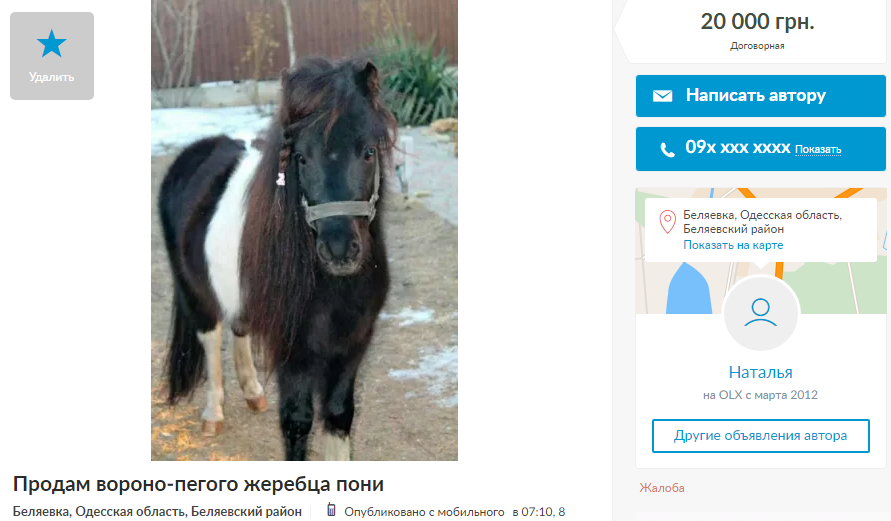Click the blue lake area on the map
891x521 pixels.
pos(688,291)
